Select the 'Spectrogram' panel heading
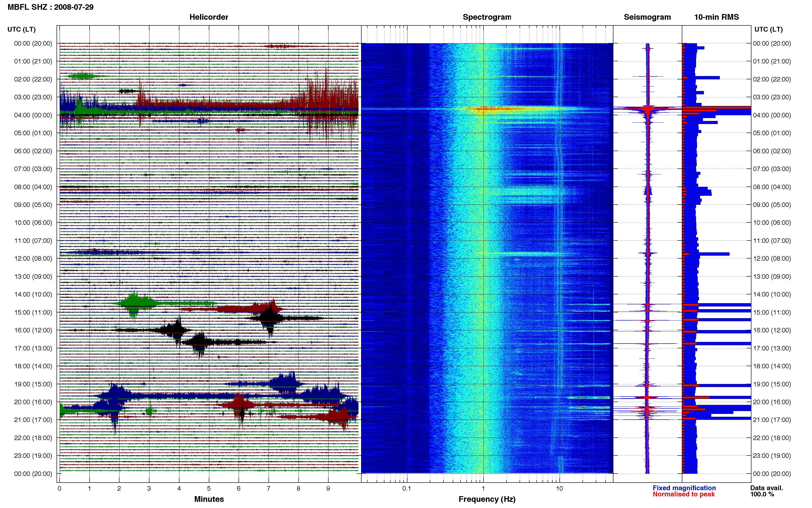Viewport: 812px width, 508px height. click(x=487, y=17)
